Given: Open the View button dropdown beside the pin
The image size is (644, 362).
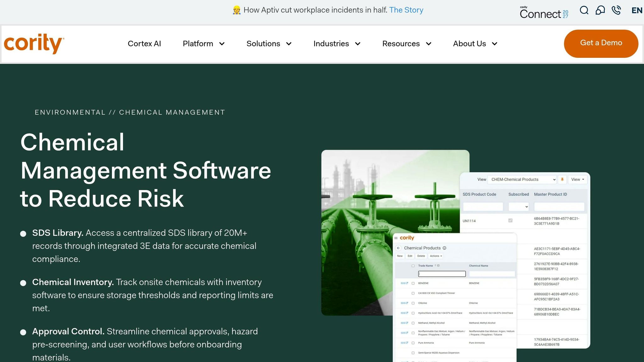Looking at the screenshot, I should 577,179.
